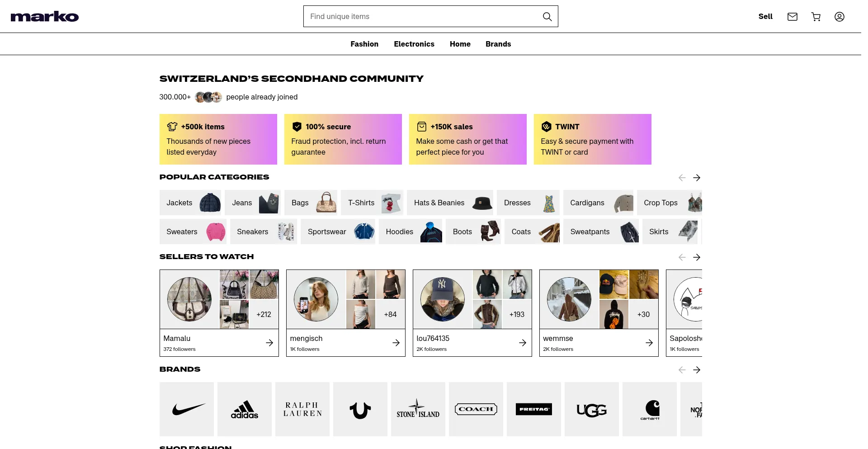Click the marko logo
The image size is (868, 449).
[45, 17]
